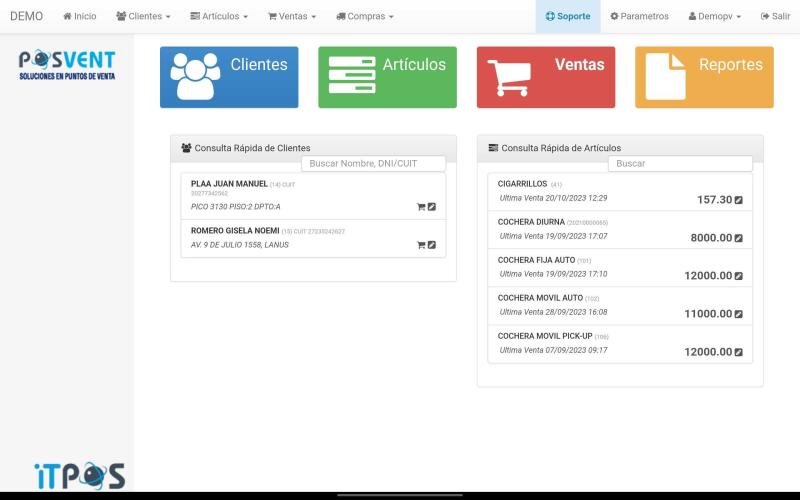Screen dimensions: 800x500
Task: Click Ultima Venta 07/09/2023 09:17
Action: pos(554,351)
